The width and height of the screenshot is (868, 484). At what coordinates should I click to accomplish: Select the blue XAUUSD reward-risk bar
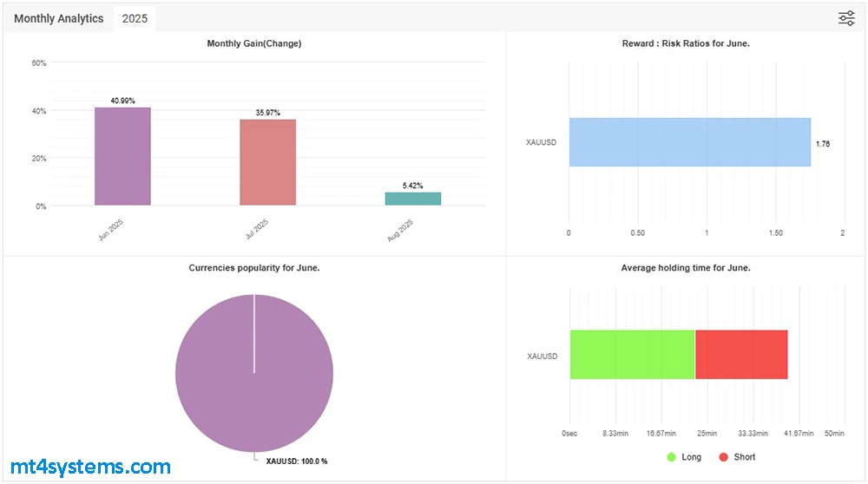coord(689,142)
